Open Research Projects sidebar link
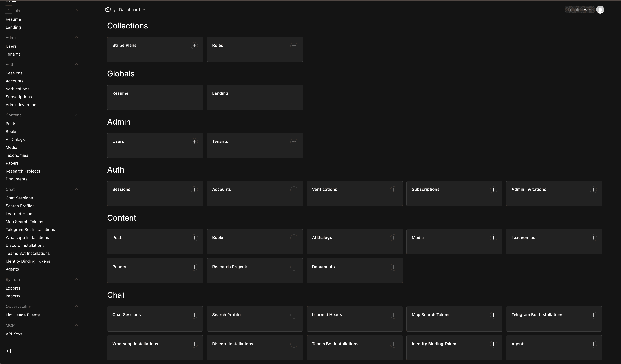The width and height of the screenshot is (621, 364). (23, 171)
